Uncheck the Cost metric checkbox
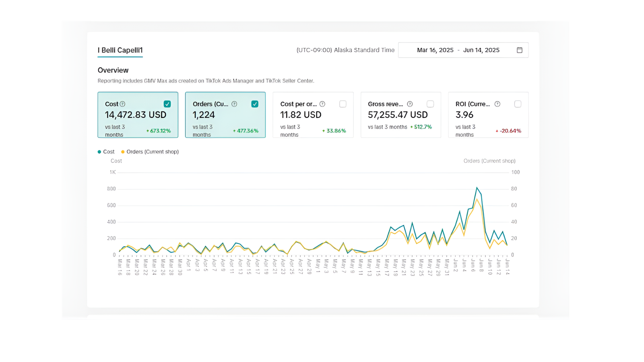 point(167,104)
